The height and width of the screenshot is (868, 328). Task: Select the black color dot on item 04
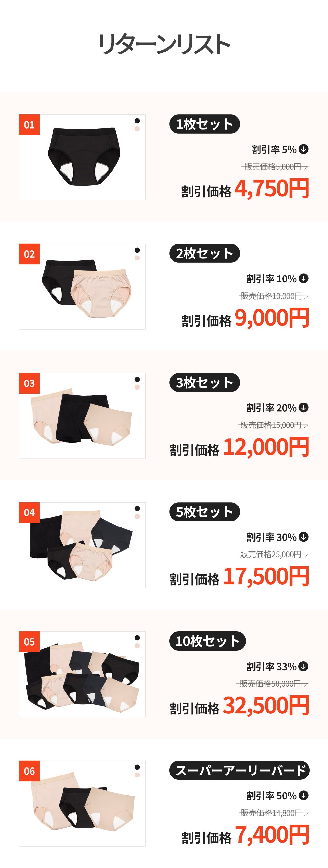coord(137,508)
